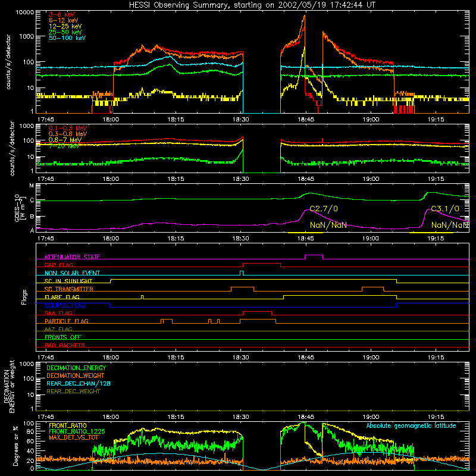
Task: Click the C2.7/0 flare class annotation
Action: 324,209
